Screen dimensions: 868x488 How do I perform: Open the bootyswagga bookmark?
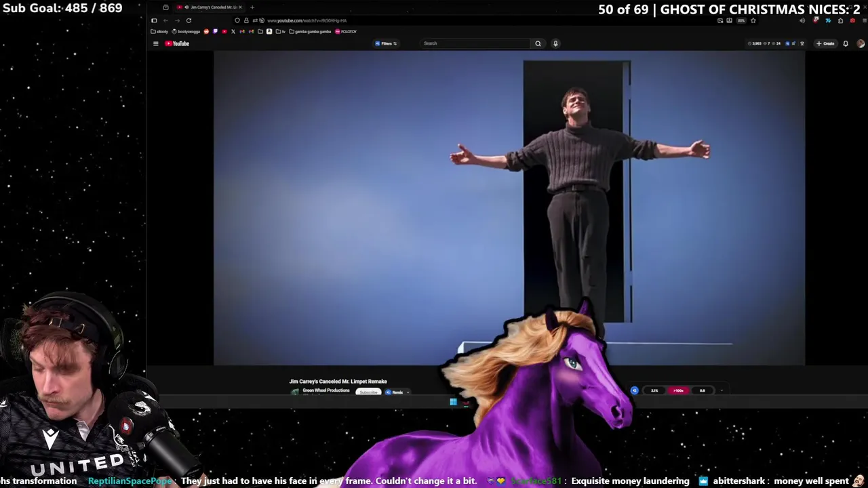point(186,31)
